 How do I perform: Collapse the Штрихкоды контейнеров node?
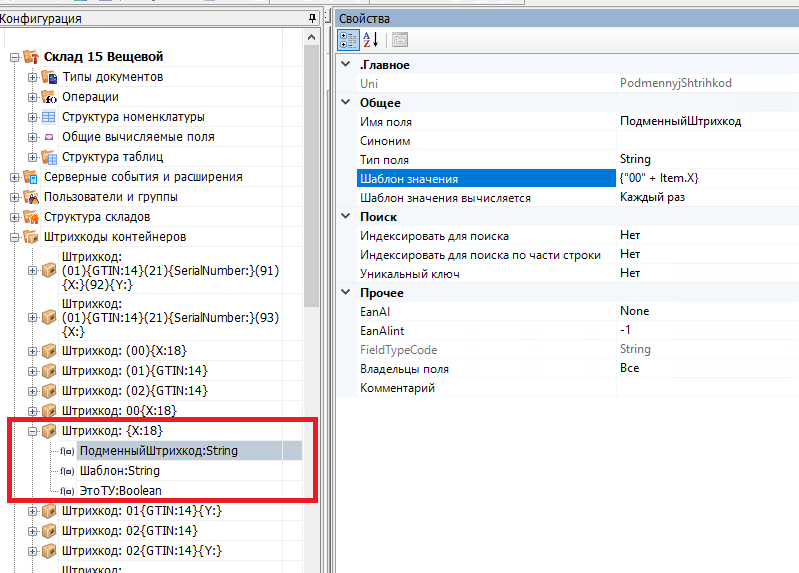[x=15, y=237]
